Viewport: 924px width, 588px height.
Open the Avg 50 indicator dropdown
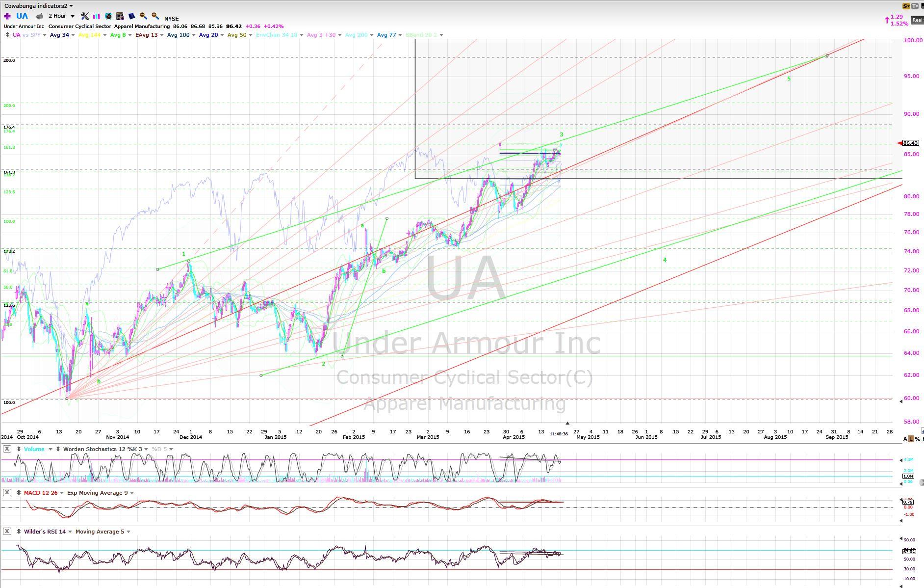[x=251, y=35]
